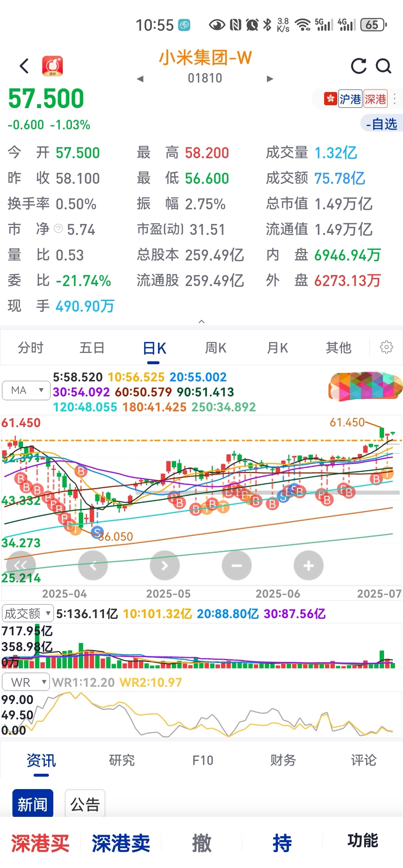Tap the 撤 cancel order button
403x868 pixels.
click(x=201, y=843)
